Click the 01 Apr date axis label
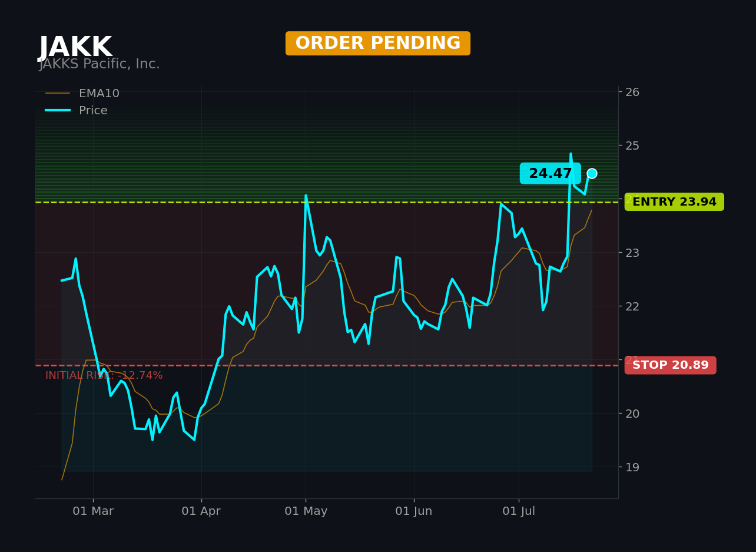This screenshot has height=552, width=756. pyautogui.click(x=201, y=511)
